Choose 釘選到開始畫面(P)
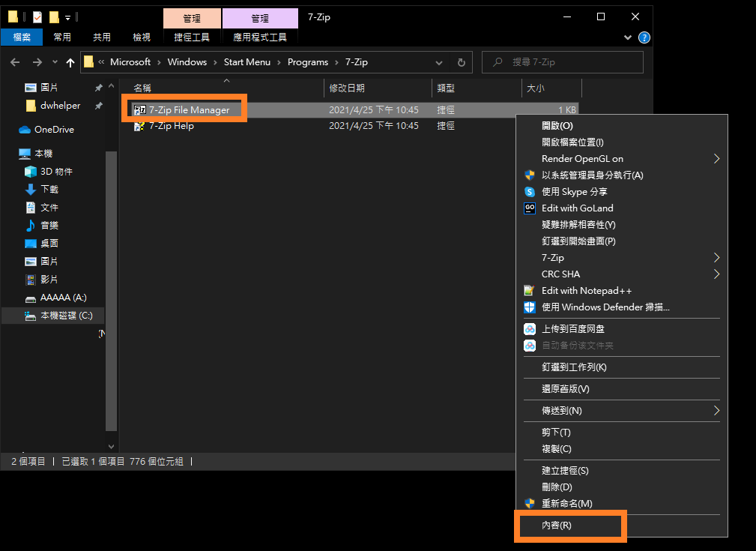756x551 pixels. tap(578, 241)
